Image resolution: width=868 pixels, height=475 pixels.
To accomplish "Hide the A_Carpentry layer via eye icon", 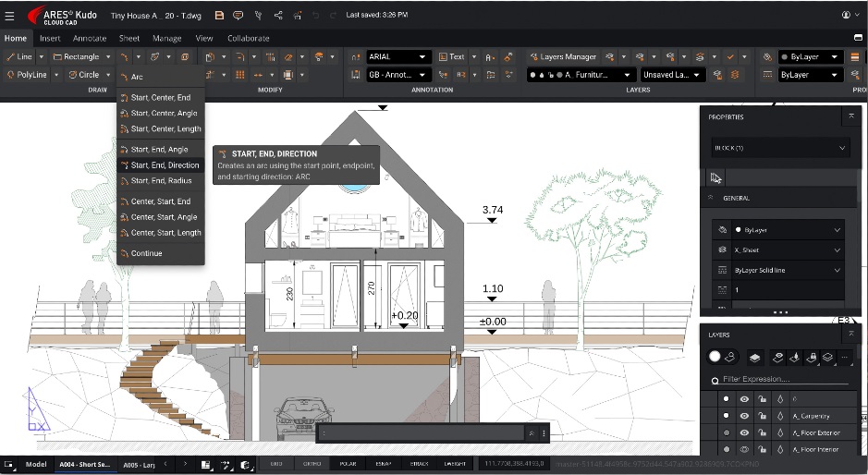I will point(744,416).
